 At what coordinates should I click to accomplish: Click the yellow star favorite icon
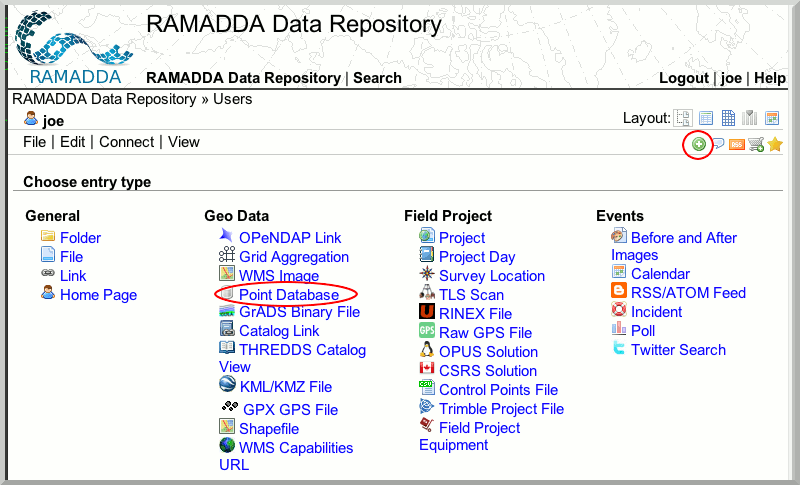point(775,144)
